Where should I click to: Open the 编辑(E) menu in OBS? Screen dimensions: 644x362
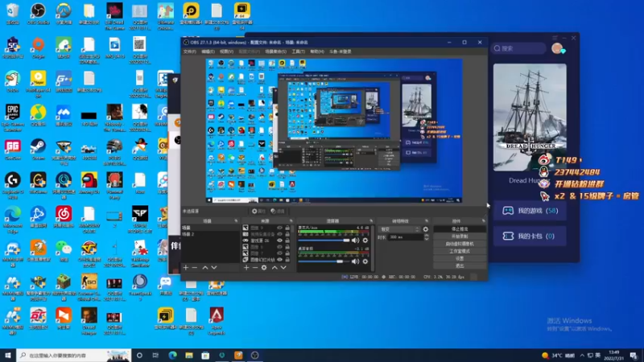click(x=208, y=51)
